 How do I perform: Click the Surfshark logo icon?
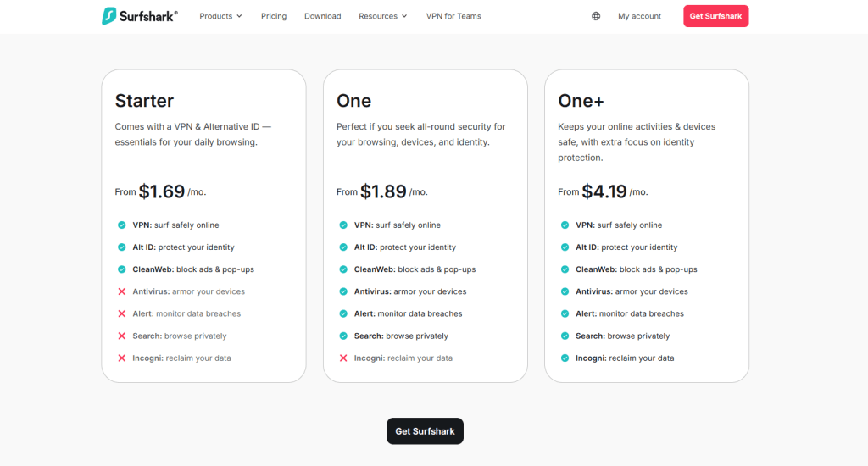[109, 16]
